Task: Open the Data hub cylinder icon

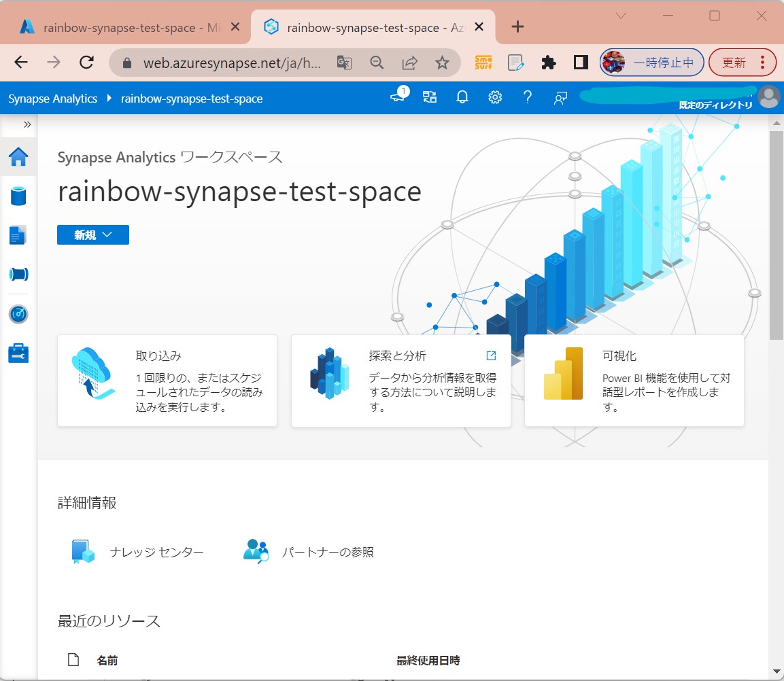Action: pyautogui.click(x=18, y=196)
